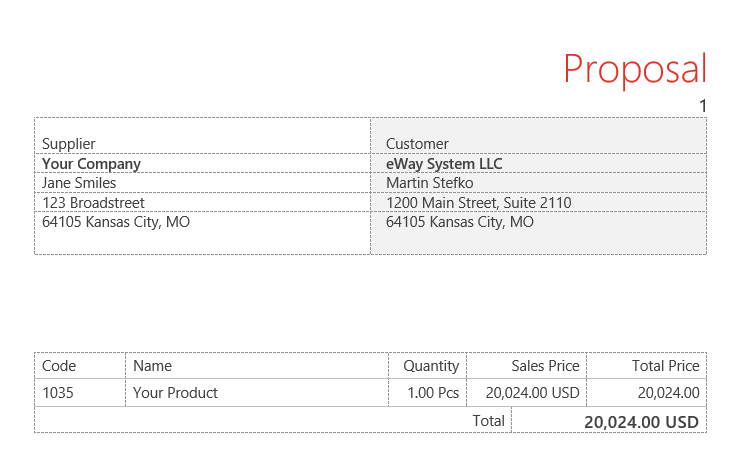This screenshot has width=740, height=454.
Task: Click the red Proposal title
Action: 635,69
